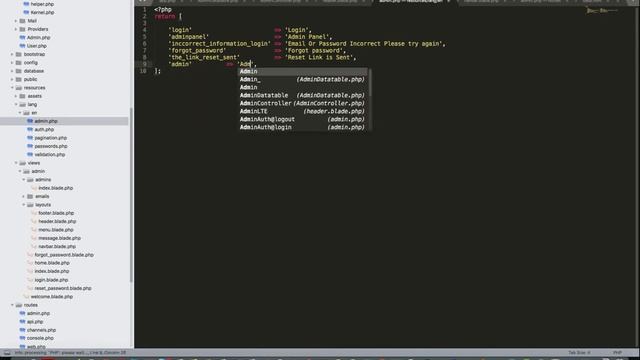Choose AdminController from the autocomplete list

point(303,103)
